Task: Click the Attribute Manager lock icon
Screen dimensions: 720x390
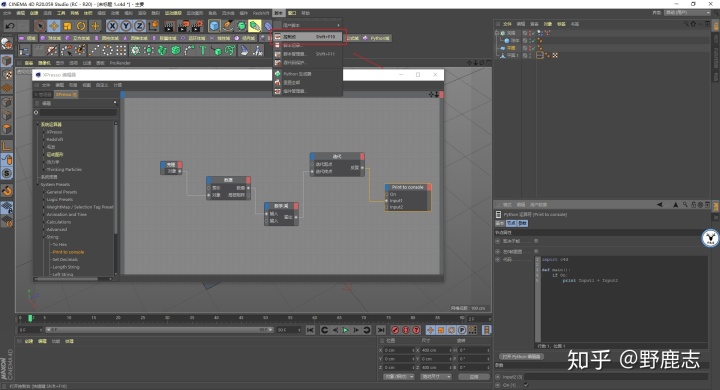Action: click(693, 205)
